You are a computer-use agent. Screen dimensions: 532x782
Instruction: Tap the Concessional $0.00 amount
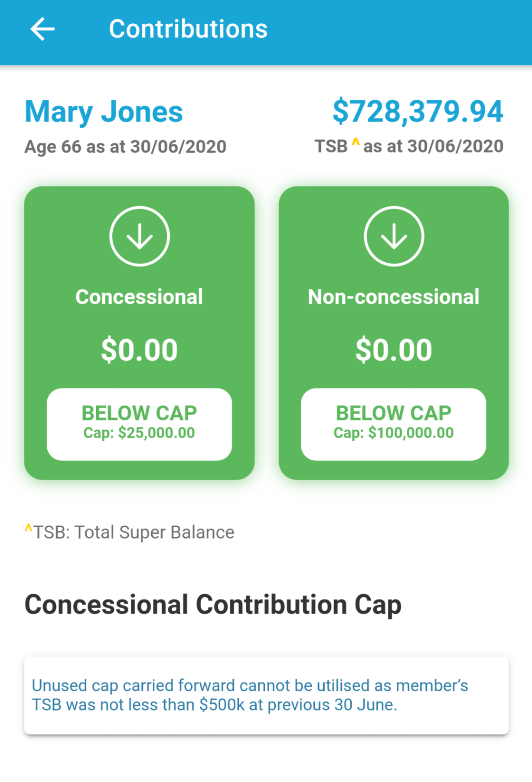(139, 350)
